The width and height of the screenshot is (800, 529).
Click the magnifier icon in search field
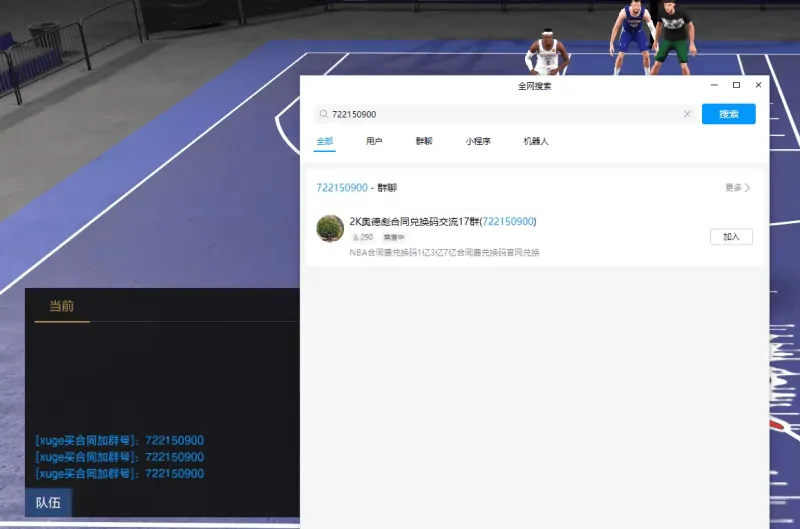pos(323,114)
